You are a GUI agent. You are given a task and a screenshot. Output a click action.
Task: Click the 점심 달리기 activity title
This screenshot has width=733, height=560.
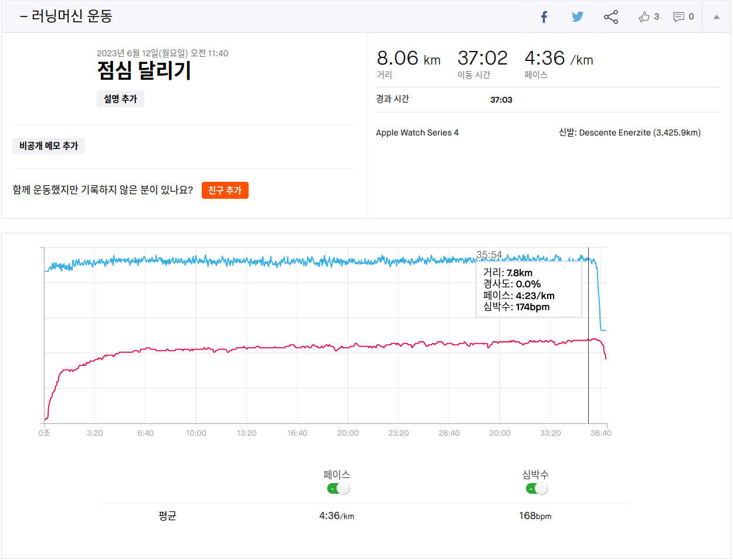pos(144,71)
